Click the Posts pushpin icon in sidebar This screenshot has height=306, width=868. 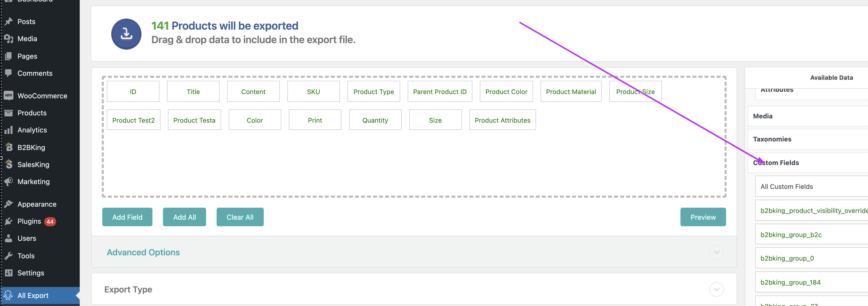(x=9, y=22)
